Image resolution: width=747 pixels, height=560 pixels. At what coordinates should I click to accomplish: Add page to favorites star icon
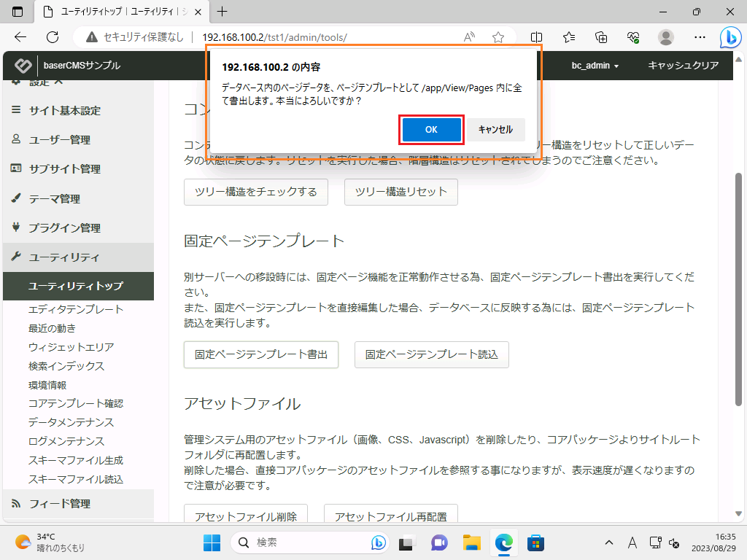(x=498, y=37)
